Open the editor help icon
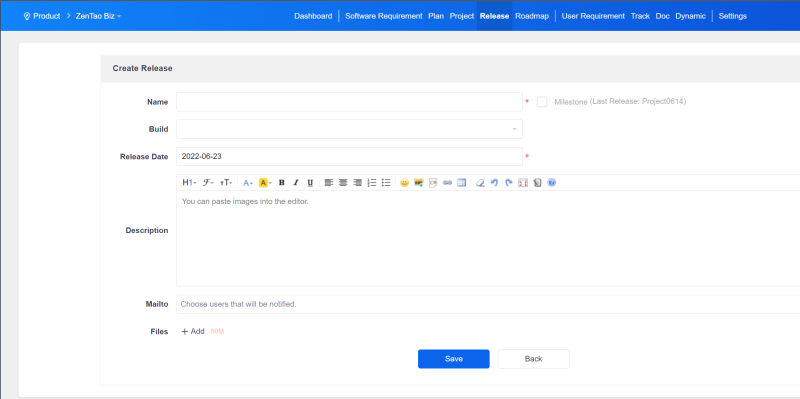The image size is (800, 399). coord(552,183)
